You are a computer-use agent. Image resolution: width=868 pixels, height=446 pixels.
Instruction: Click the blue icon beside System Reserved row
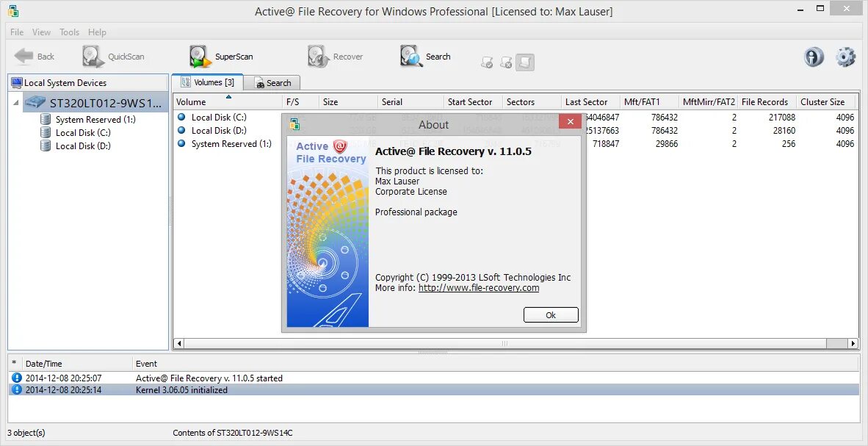pyautogui.click(x=181, y=143)
